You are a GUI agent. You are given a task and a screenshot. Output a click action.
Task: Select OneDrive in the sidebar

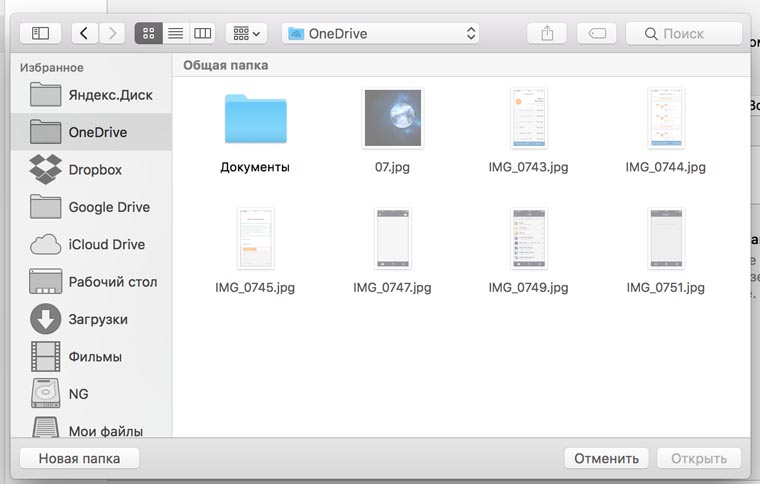coord(91,132)
